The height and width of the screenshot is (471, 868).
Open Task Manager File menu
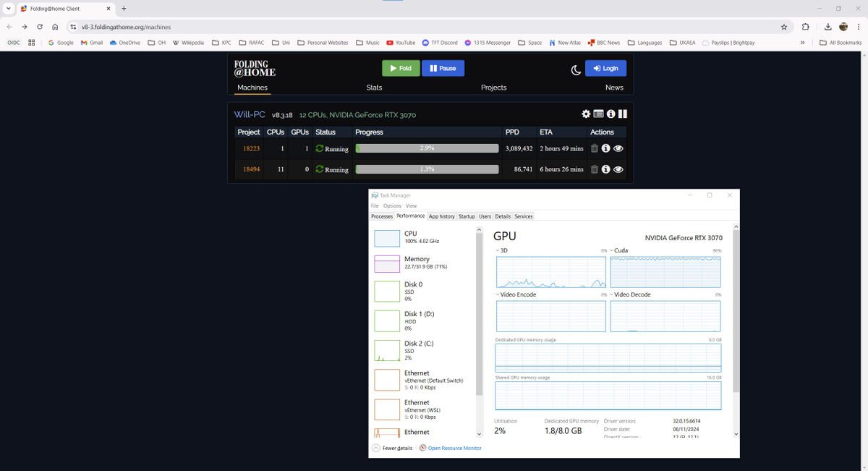pyautogui.click(x=375, y=205)
